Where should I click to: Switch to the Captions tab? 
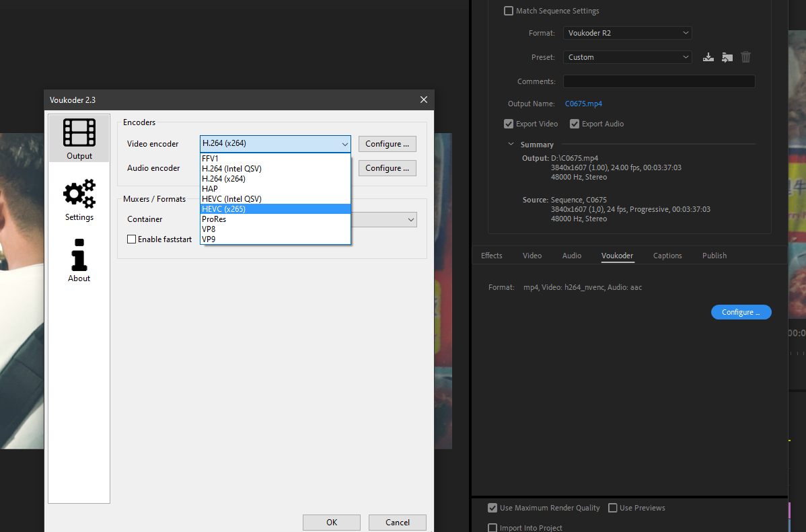pyautogui.click(x=667, y=256)
